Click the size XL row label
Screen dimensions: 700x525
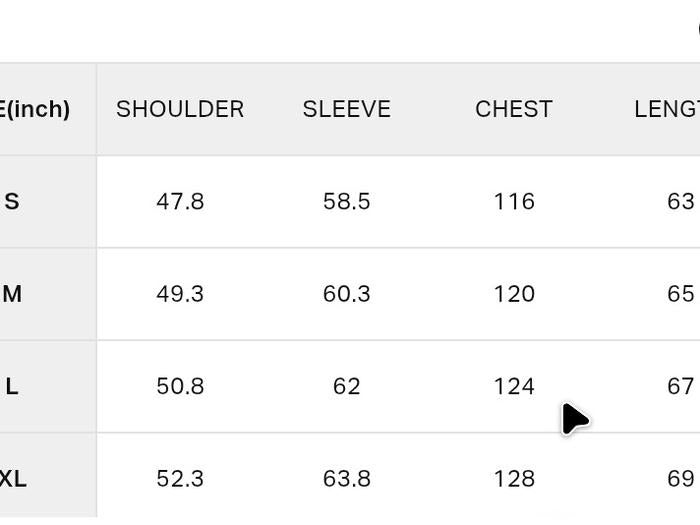[x=13, y=479]
